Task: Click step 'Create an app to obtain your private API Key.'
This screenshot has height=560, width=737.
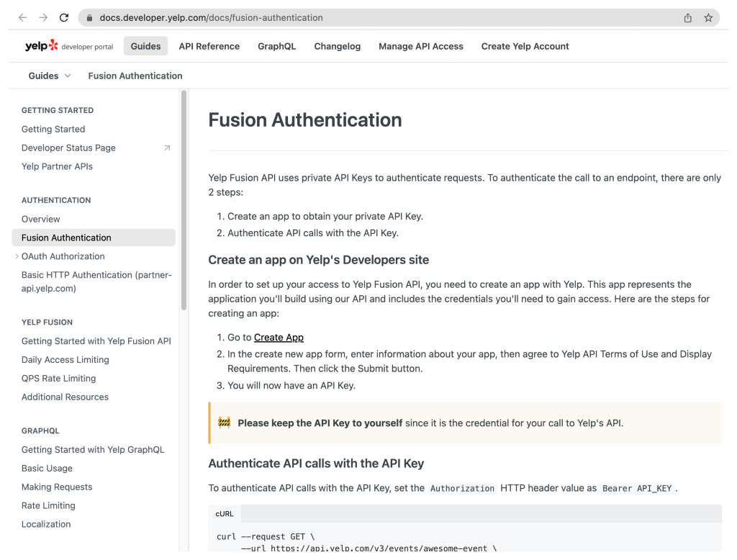Action: pos(325,216)
